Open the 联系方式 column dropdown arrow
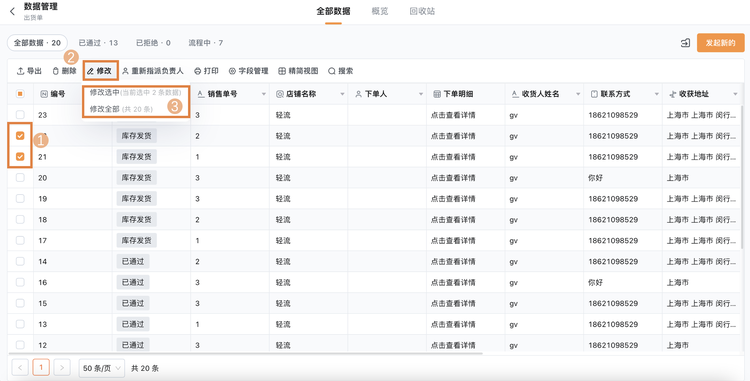The height and width of the screenshot is (381, 750). 657,94
